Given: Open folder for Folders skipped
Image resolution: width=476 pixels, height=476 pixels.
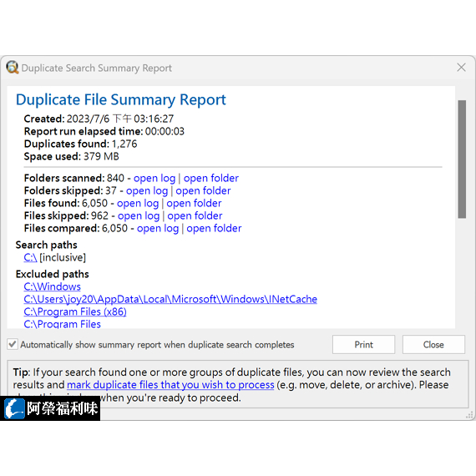Looking at the screenshot, I should [x=203, y=191].
